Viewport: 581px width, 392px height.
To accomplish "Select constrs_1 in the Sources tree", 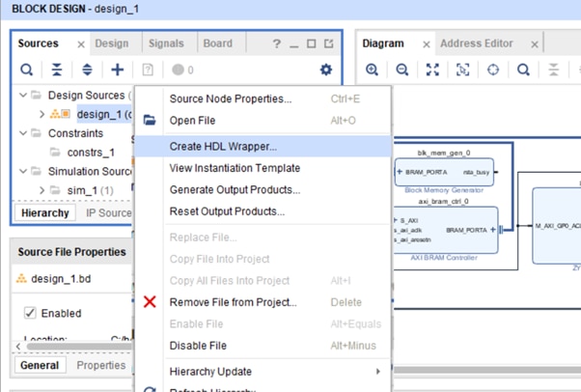I will click(x=91, y=153).
